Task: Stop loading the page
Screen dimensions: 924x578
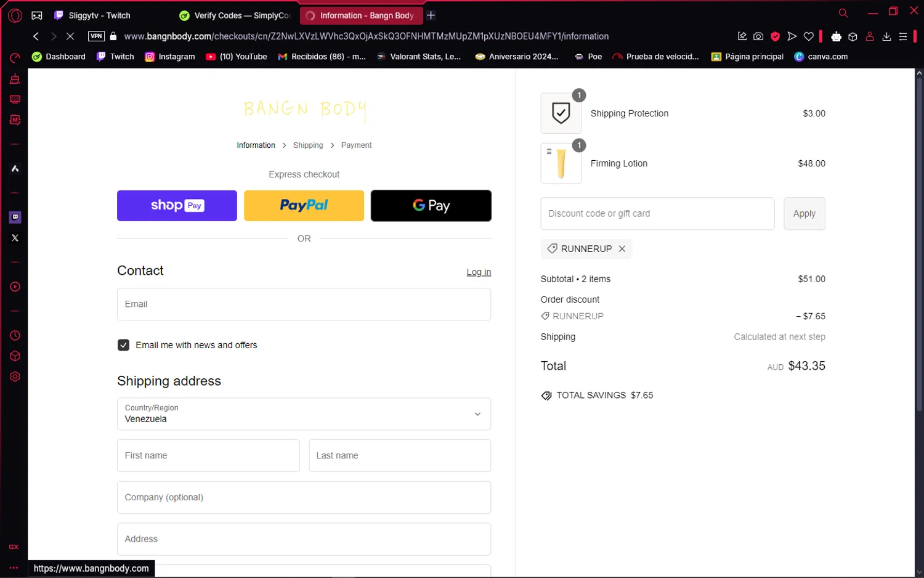Action: pos(70,36)
